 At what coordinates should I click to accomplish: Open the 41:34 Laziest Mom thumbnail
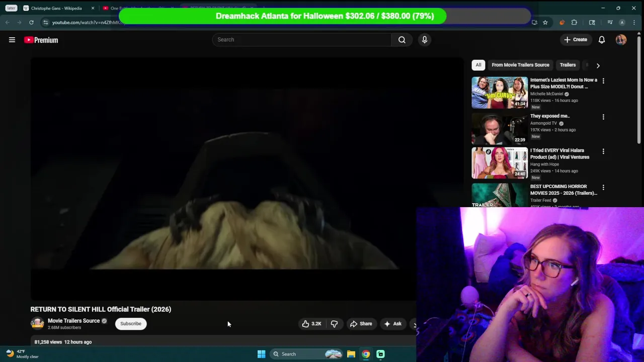[x=500, y=93]
